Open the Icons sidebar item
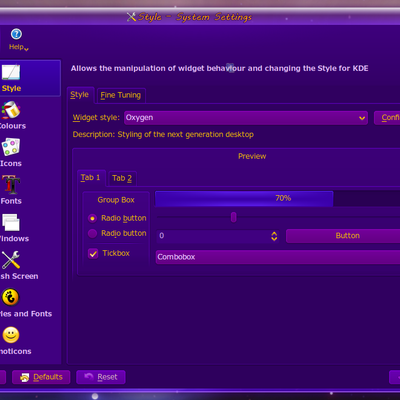Viewport: 400px width, 400px height. click(x=11, y=147)
